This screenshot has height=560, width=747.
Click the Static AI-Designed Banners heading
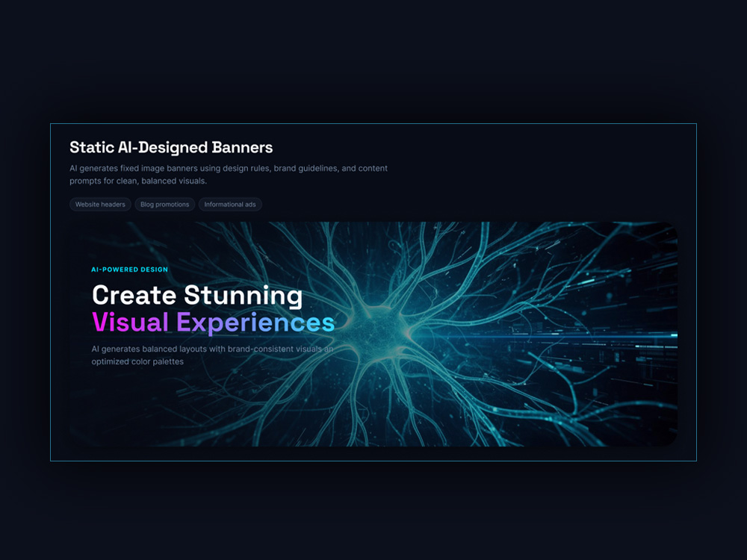(x=171, y=148)
